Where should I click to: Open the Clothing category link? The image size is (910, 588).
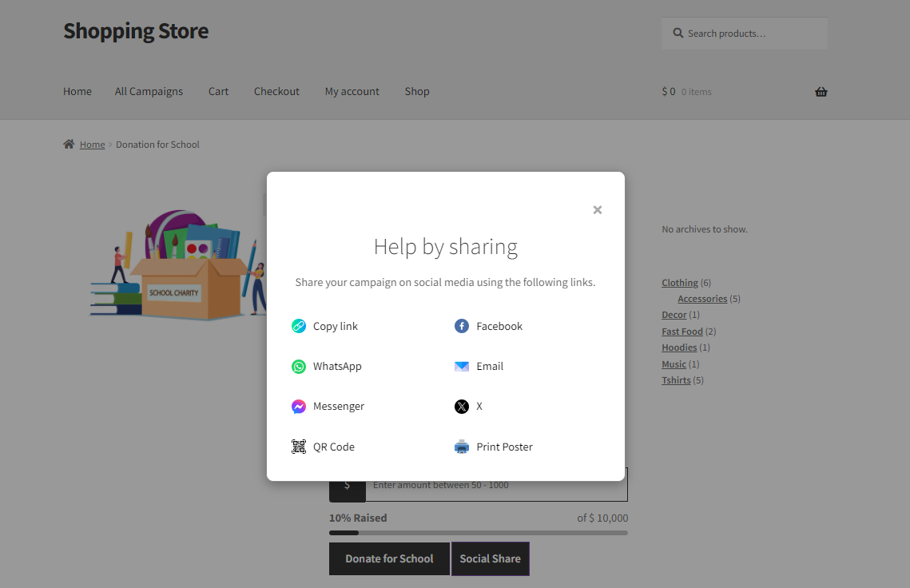(680, 283)
